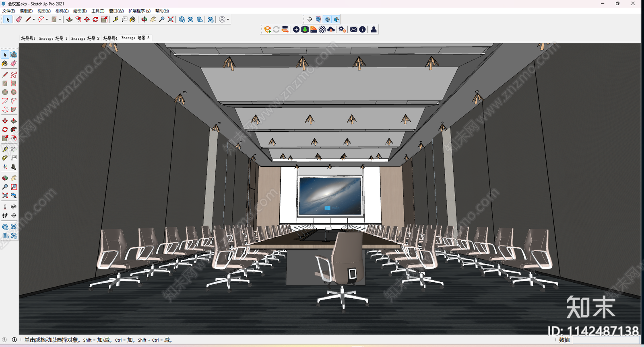
Task: Toggle Display Section Planes
Action: pyautogui.click(x=318, y=19)
